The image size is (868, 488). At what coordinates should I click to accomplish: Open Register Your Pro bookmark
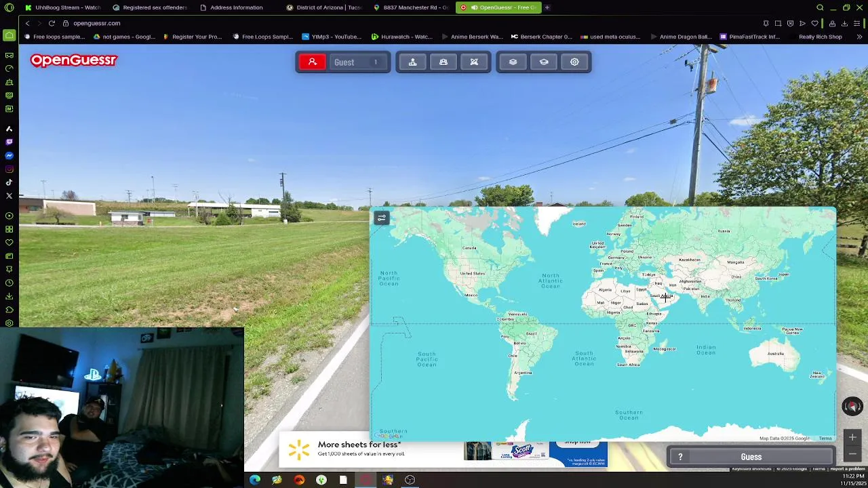coord(193,37)
